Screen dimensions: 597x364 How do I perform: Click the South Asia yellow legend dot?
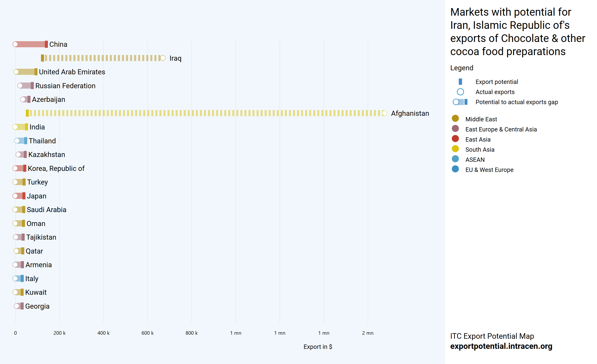tap(455, 149)
